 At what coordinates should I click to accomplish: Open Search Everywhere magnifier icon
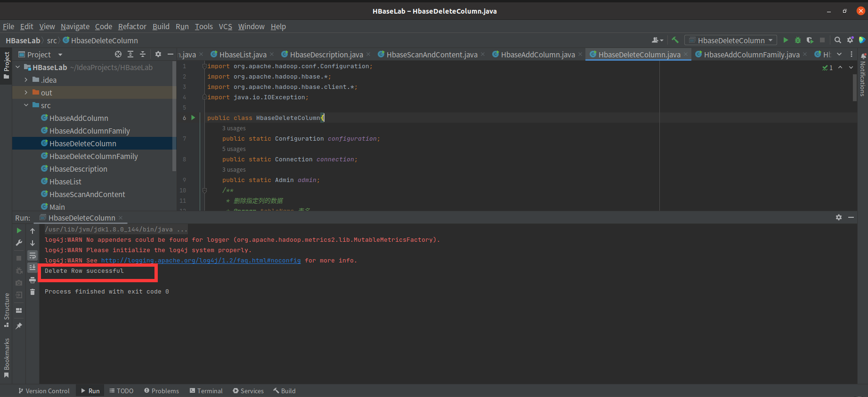[838, 40]
